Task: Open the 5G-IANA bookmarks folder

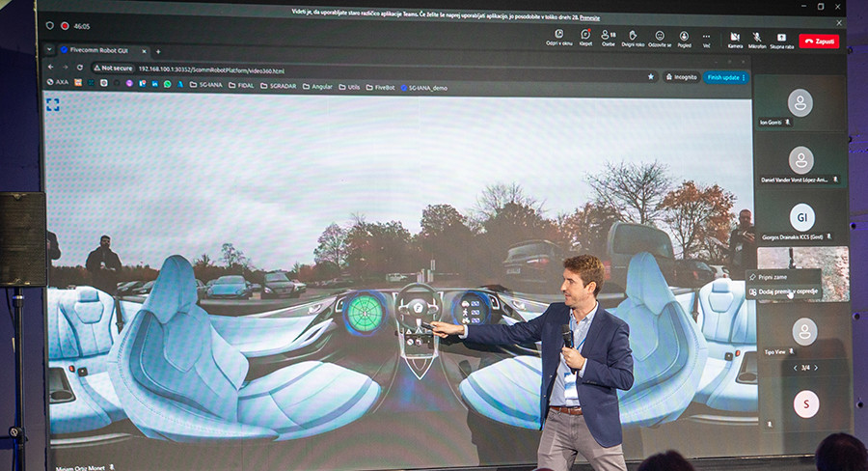Action: (206, 85)
